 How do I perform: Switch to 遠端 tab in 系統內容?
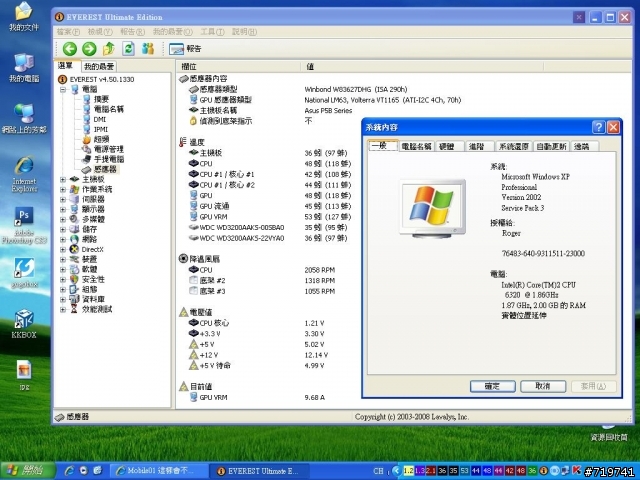click(x=582, y=147)
